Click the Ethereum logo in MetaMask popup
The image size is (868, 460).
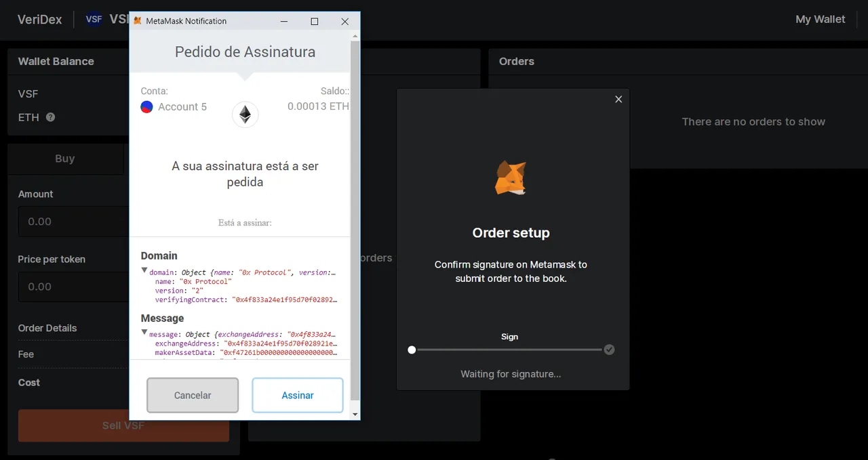tap(245, 114)
